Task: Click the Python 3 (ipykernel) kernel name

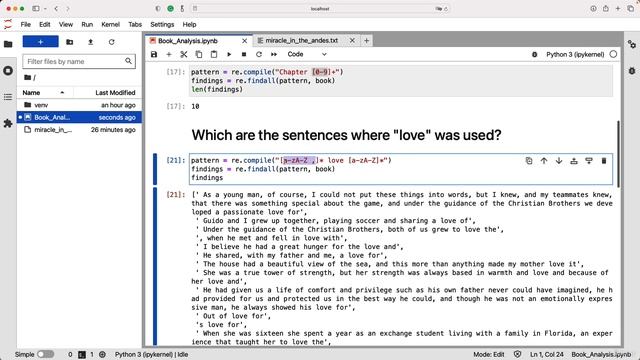Action: coord(575,54)
